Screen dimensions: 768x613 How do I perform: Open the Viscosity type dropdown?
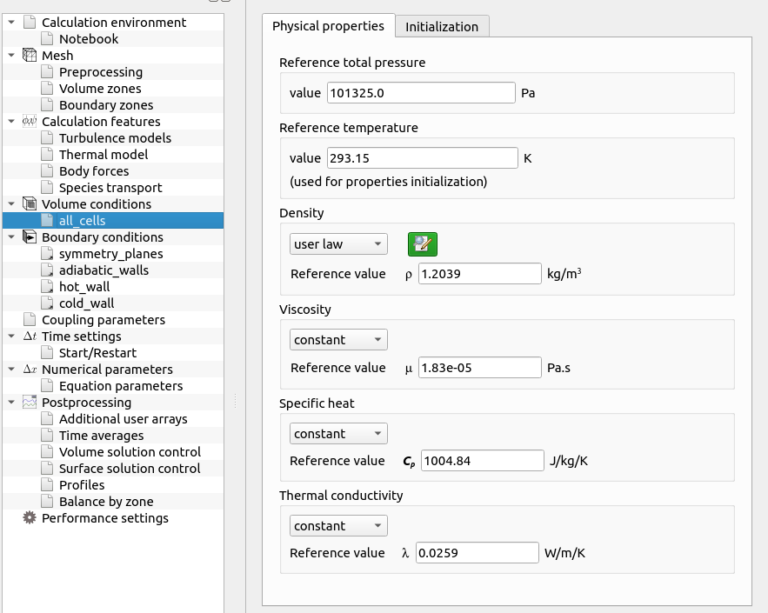[338, 340]
